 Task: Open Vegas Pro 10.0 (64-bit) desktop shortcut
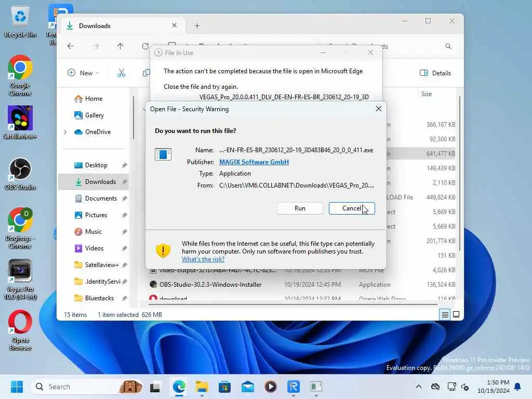20,280
